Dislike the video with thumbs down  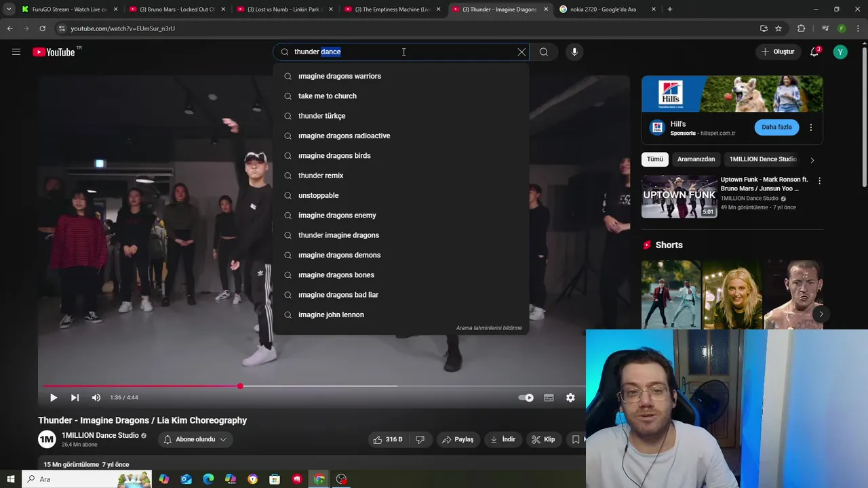click(x=420, y=440)
